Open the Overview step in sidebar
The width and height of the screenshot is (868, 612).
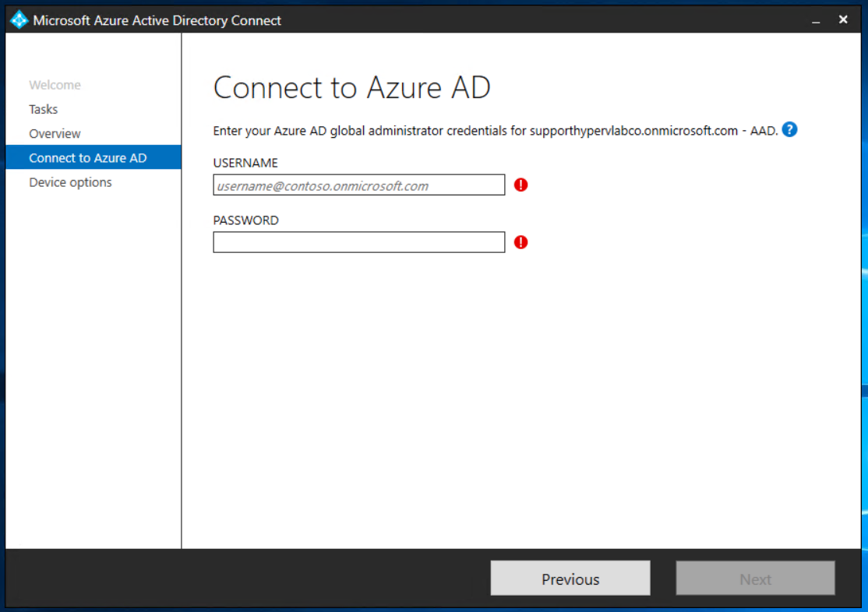tap(55, 133)
